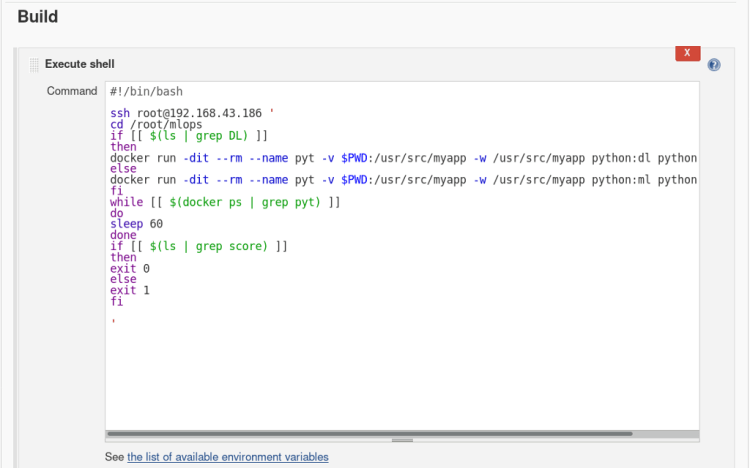Image resolution: width=750 pixels, height=468 pixels.
Task: Place cursor on python:ml docker run line
Action: coord(400,180)
